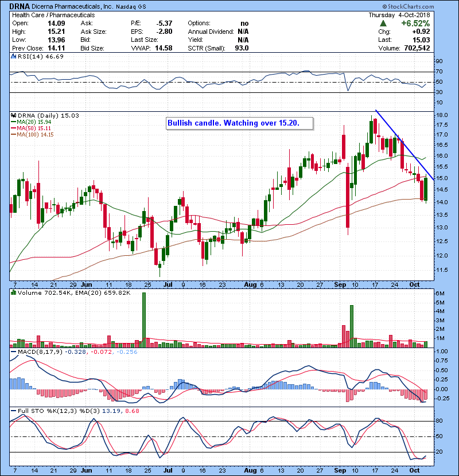Click the tall green September volume spike bar

[352, 326]
